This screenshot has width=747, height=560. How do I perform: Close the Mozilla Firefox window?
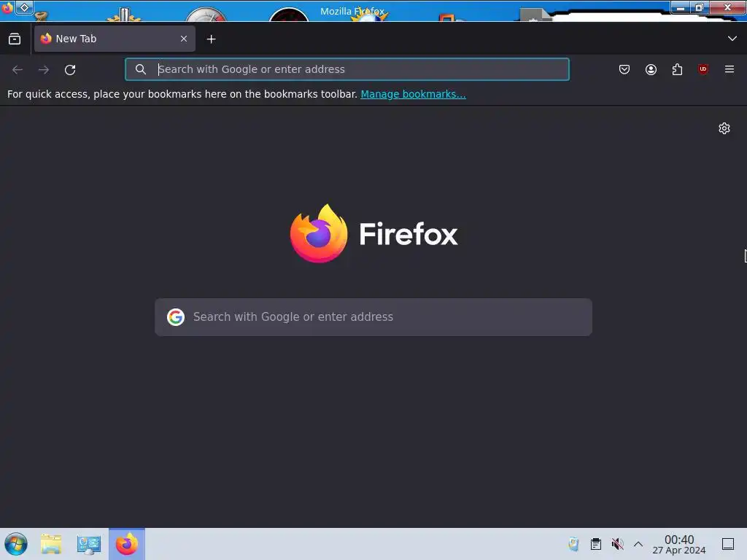727,7
